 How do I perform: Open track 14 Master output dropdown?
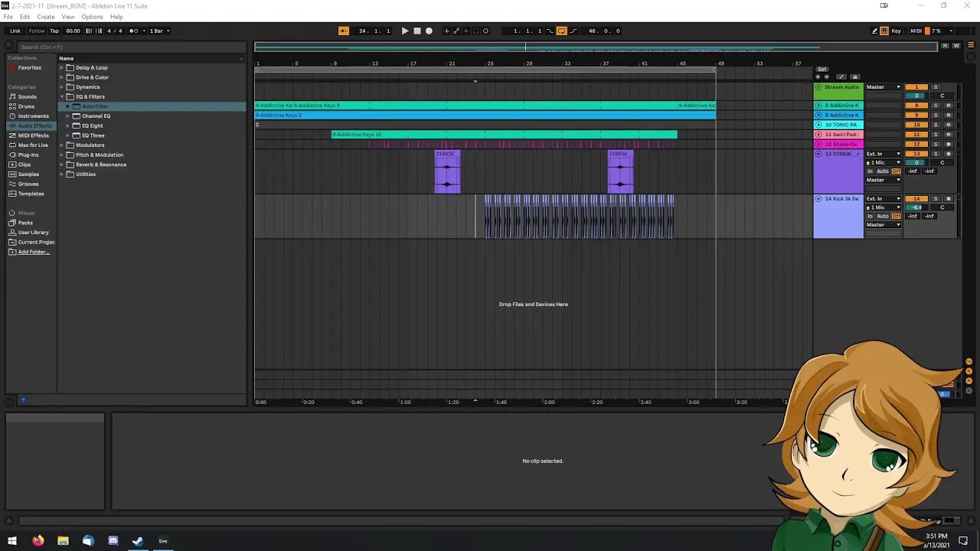[883, 225]
